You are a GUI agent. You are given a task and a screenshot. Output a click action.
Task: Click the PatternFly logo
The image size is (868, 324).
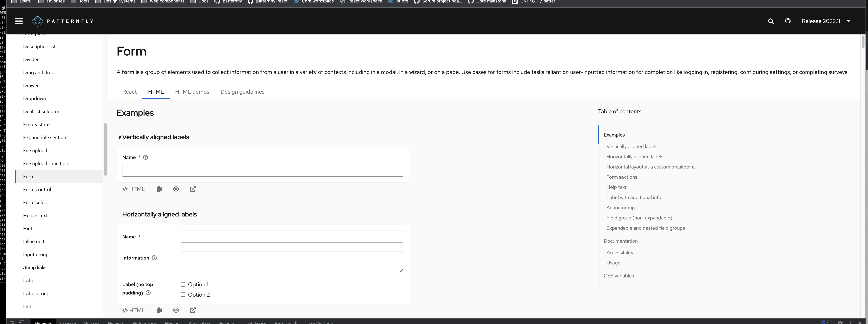click(62, 21)
